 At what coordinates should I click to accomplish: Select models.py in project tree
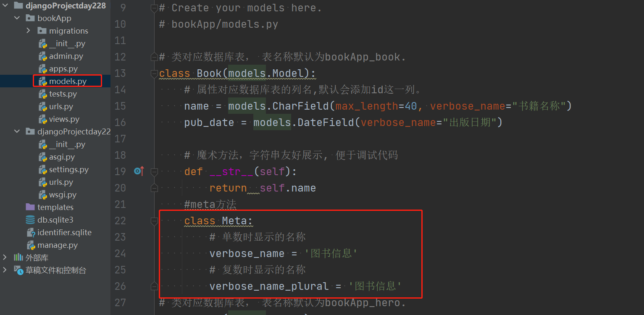click(x=68, y=81)
